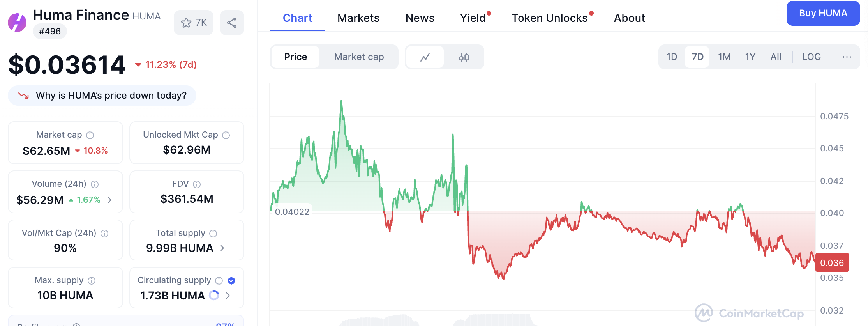Click the CoinMarketCap watermark logo on chart
Viewport: 868px width, 326px height.
point(704,314)
